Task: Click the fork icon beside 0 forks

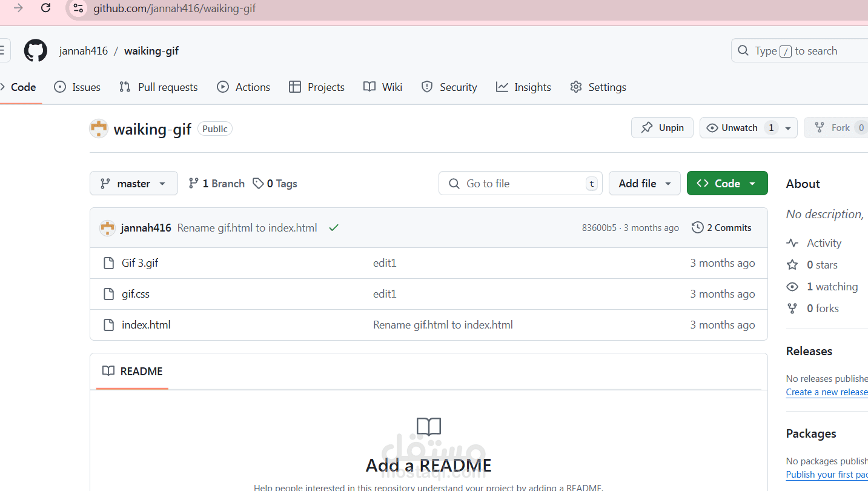Action: (792, 309)
